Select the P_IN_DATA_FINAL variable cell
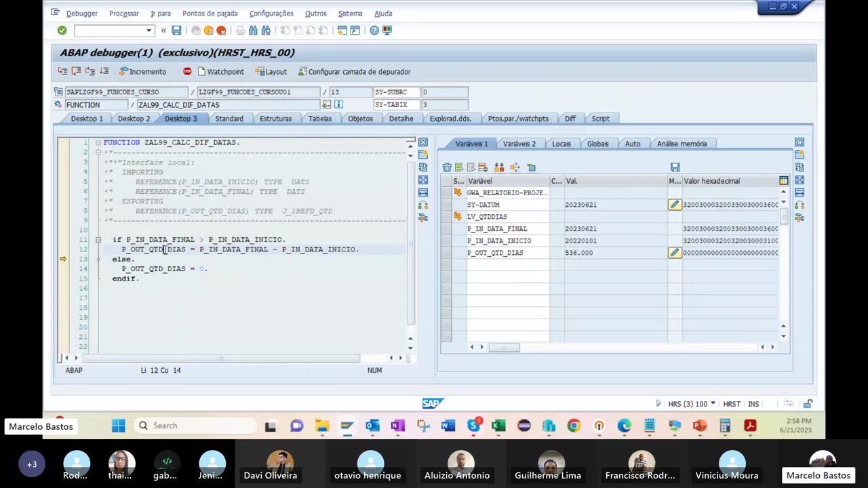868x488 pixels. (x=508, y=229)
